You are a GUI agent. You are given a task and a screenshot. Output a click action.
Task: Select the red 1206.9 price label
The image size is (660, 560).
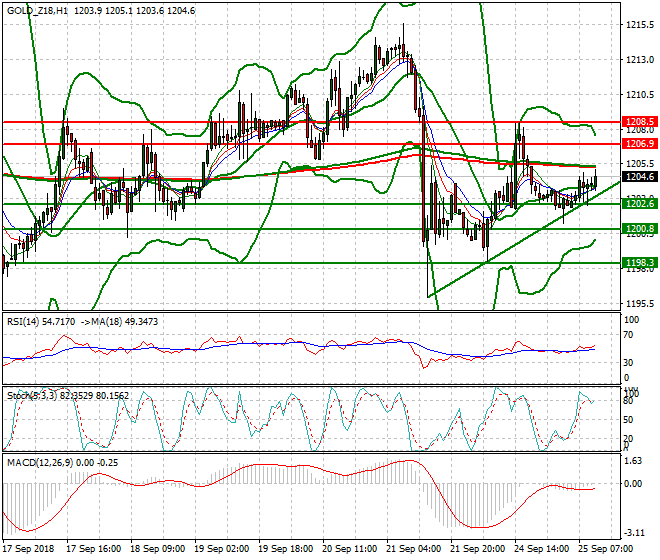pyautogui.click(x=640, y=144)
